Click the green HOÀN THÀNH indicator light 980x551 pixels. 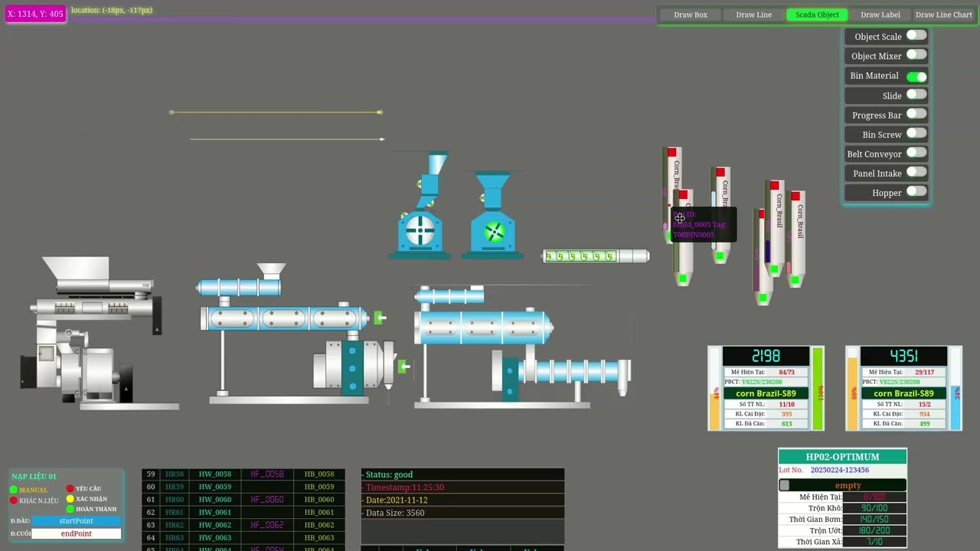coord(70,509)
